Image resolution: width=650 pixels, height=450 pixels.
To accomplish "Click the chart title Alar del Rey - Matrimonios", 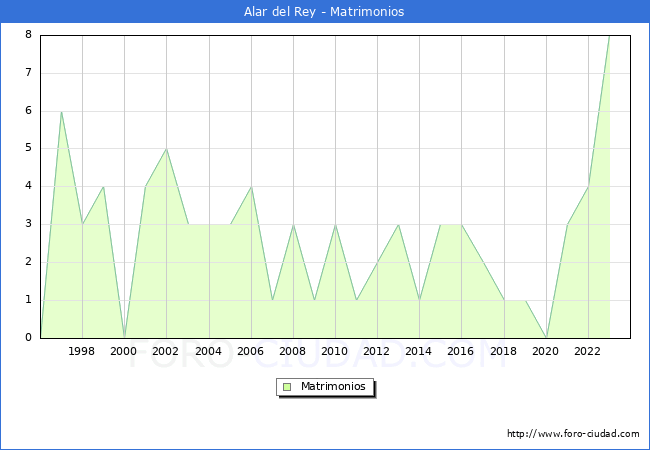I will point(324,12).
